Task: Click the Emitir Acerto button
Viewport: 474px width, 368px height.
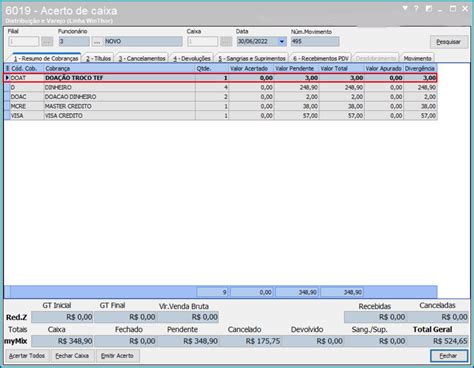Action: [117, 356]
